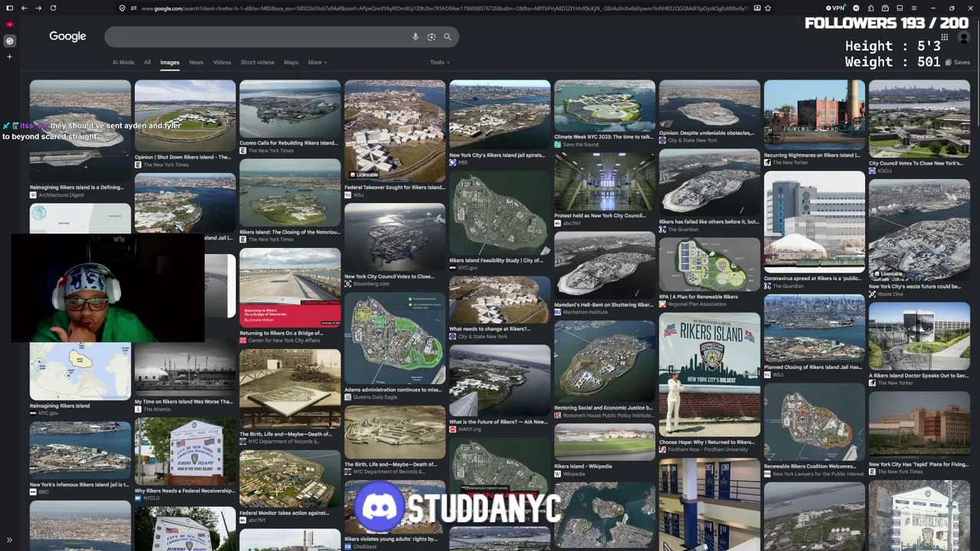Click 'Federal Monitor takes action against' title
980x551 pixels.
[x=285, y=513]
